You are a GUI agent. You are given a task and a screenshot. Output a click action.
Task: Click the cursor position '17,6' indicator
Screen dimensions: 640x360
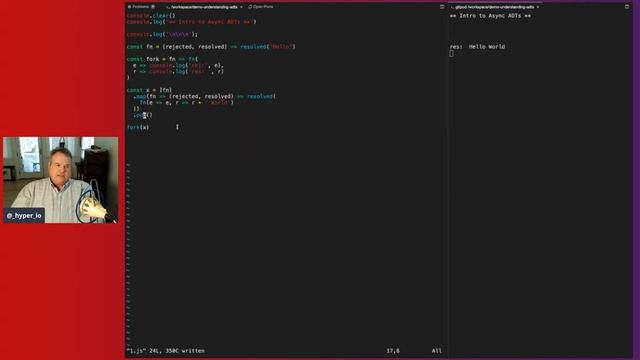(393, 351)
